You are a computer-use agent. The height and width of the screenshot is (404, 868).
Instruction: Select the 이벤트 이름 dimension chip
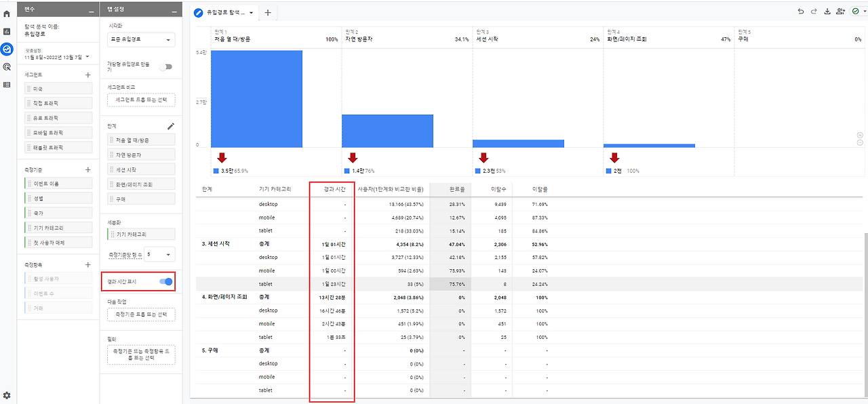pos(58,184)
